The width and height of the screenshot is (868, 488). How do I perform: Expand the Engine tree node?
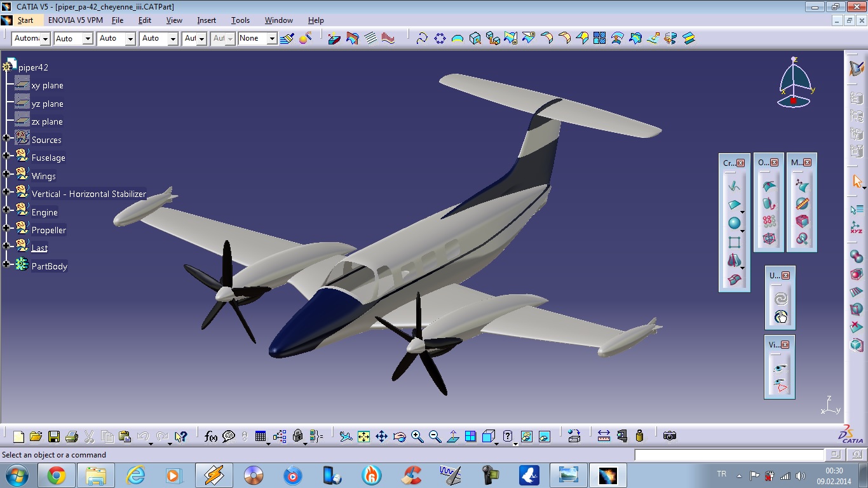click(x=6, y=210)
